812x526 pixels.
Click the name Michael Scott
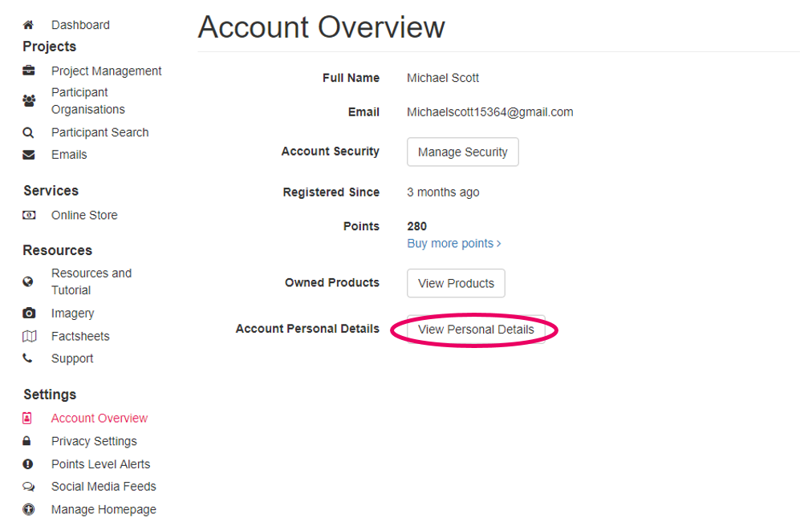[443, 78]
